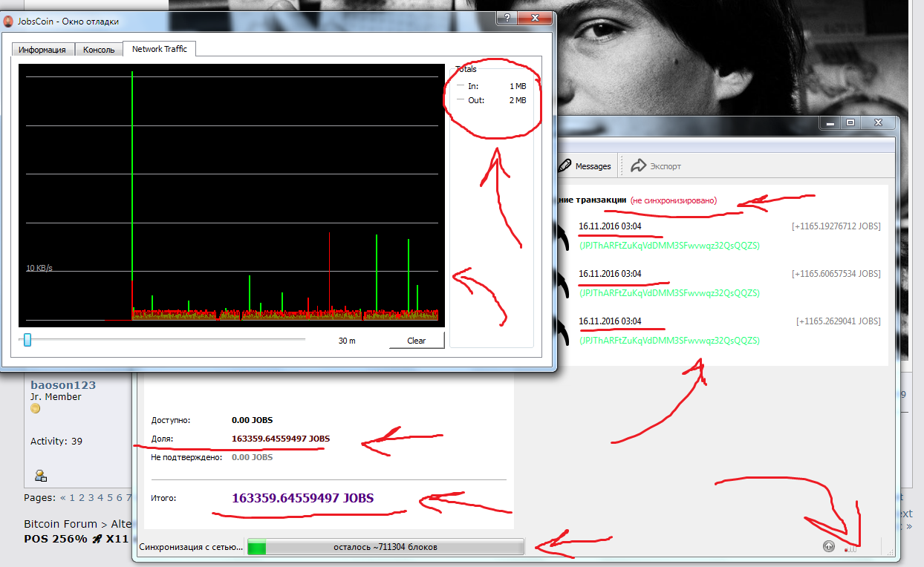
Task: Click the date of the +1165.60657534 JOBS transaction
Action: pos(610,274)
